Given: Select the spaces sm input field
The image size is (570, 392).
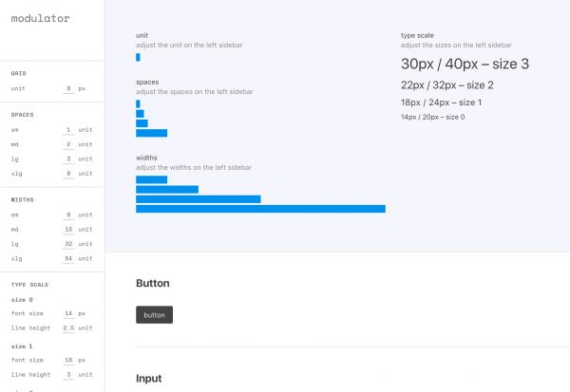Looking at the screenshot, I should pyautogui.click(x=68, y=129).
